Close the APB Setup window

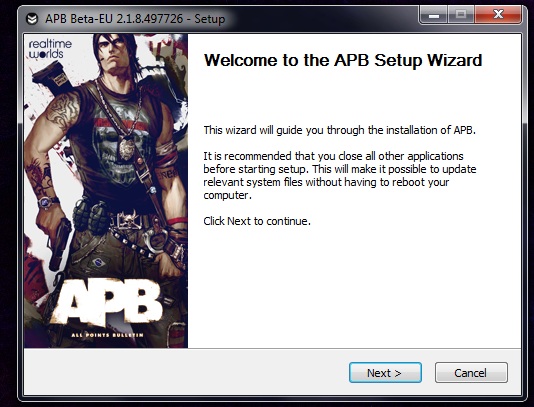pos(498,15)
